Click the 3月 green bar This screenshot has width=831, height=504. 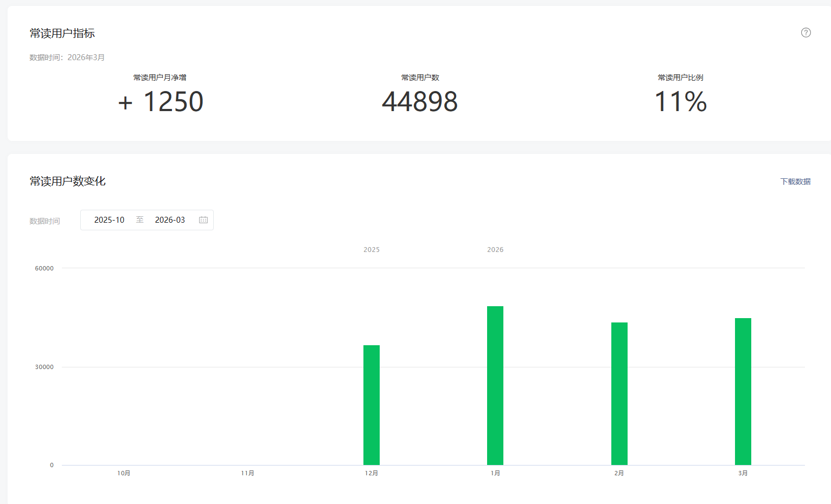pyautogui.click(x=743, y=391)
